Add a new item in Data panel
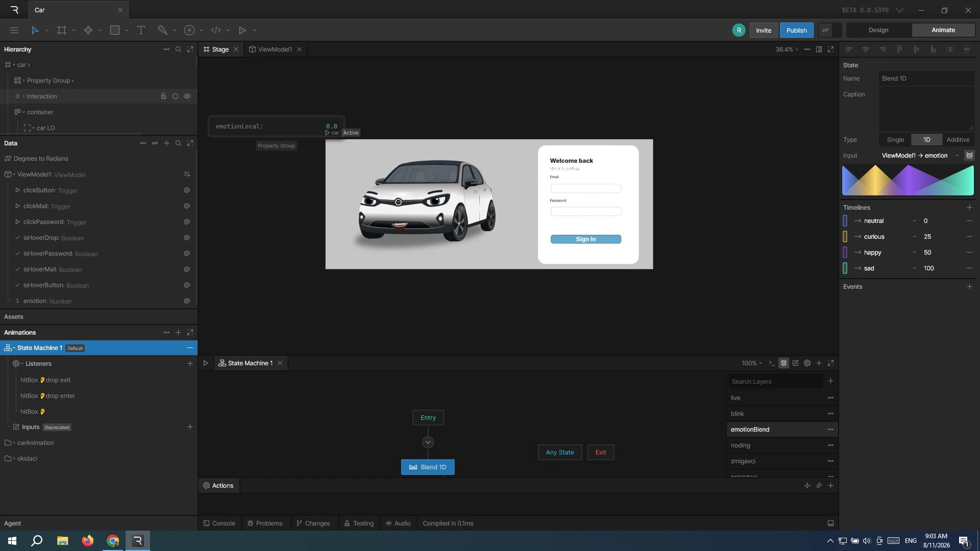Image resolution: width=980 pixels, height=551 pixels. pos(166,143)
